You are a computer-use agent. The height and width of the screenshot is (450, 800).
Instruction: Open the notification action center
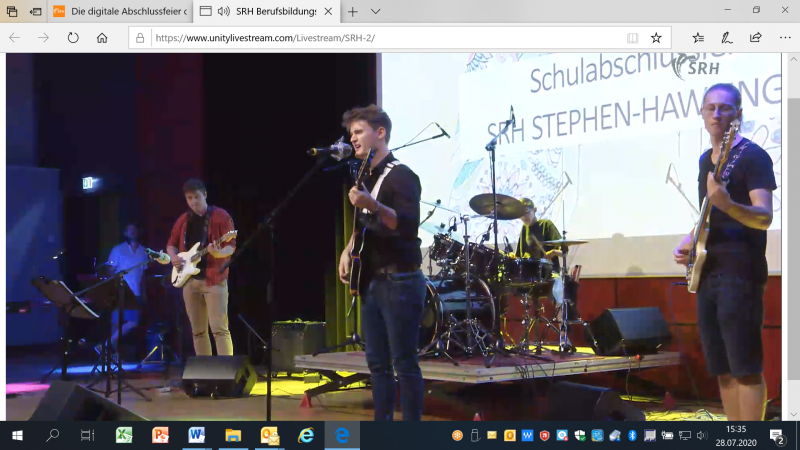[x=777, y=435]
